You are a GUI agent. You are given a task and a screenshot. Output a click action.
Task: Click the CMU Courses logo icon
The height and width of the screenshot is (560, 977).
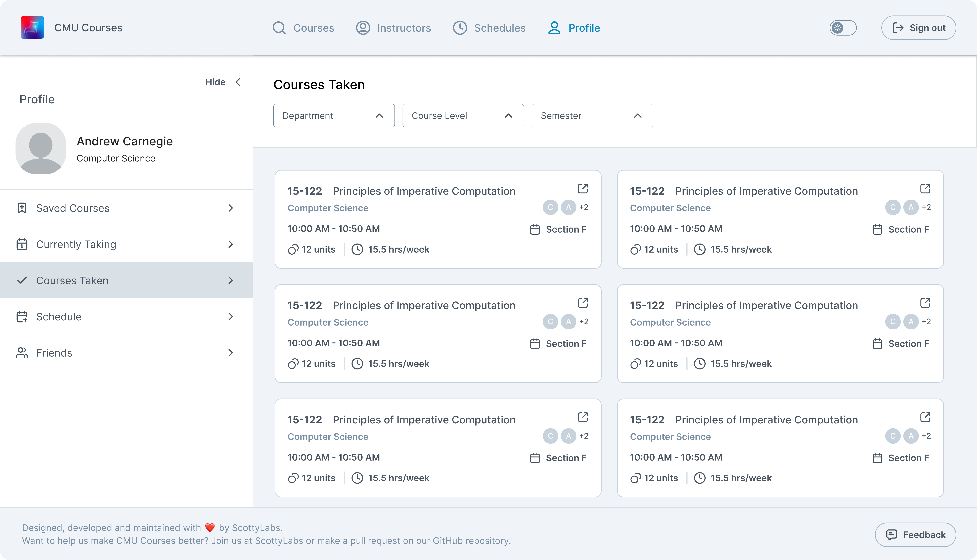[x=32, y=28]
